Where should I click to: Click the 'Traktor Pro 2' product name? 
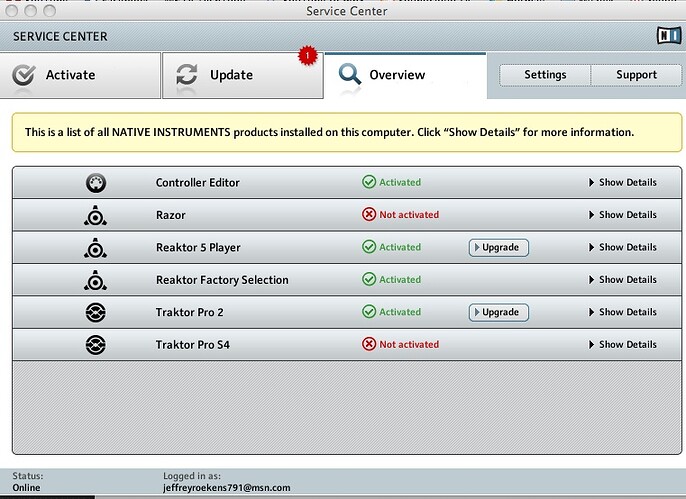pos(189,312)
